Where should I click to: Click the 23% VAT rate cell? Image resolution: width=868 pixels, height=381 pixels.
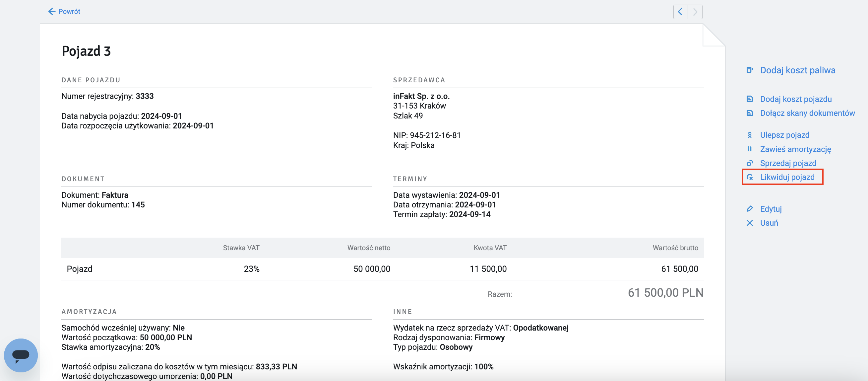point(252,269)
